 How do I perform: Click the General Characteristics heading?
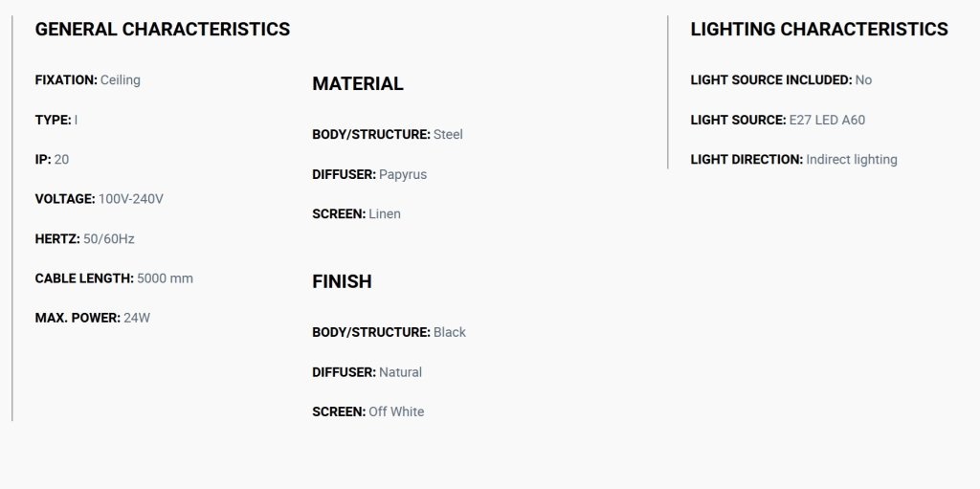pos(163,30)
